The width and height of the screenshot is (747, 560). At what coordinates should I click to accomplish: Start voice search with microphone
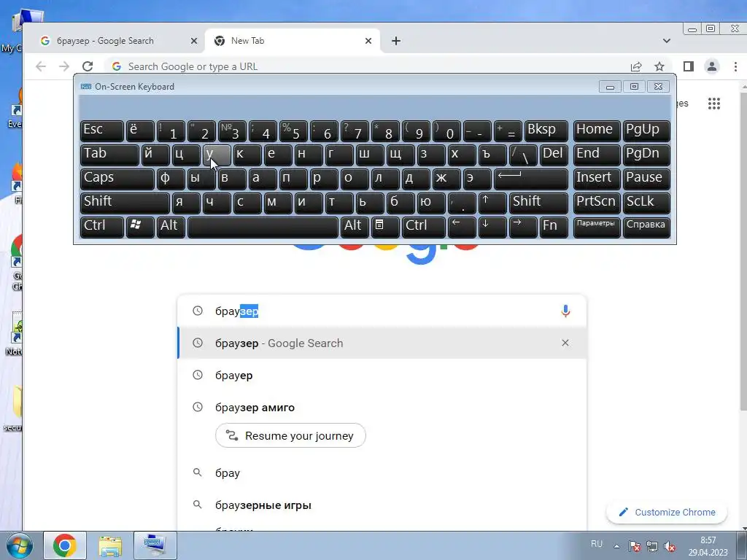[565, 311]
